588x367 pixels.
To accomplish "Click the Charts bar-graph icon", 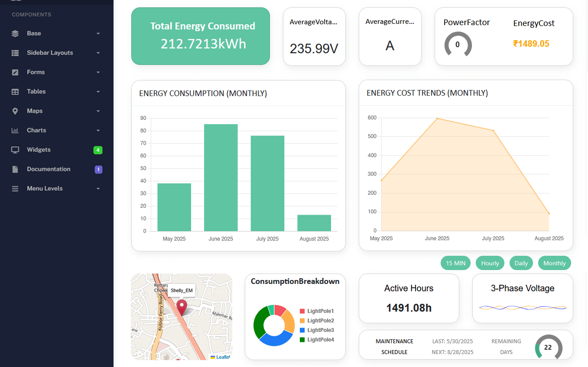I will pos(15,130).
